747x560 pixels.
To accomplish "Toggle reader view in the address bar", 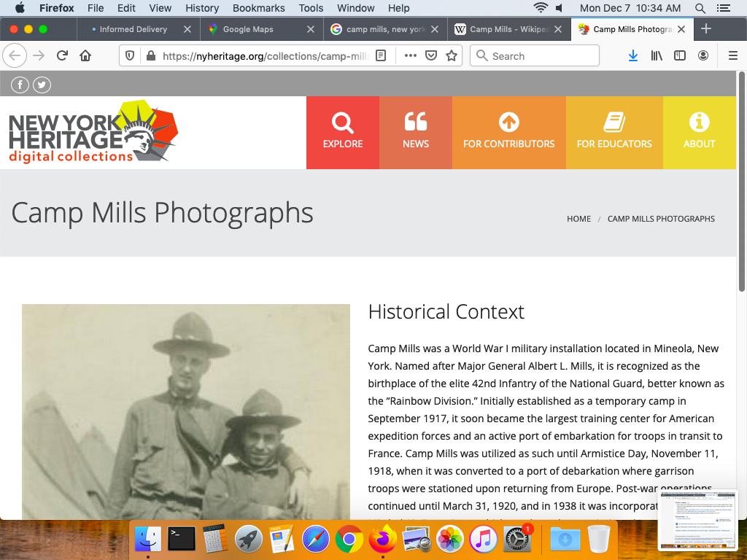I will click(380, 56).
